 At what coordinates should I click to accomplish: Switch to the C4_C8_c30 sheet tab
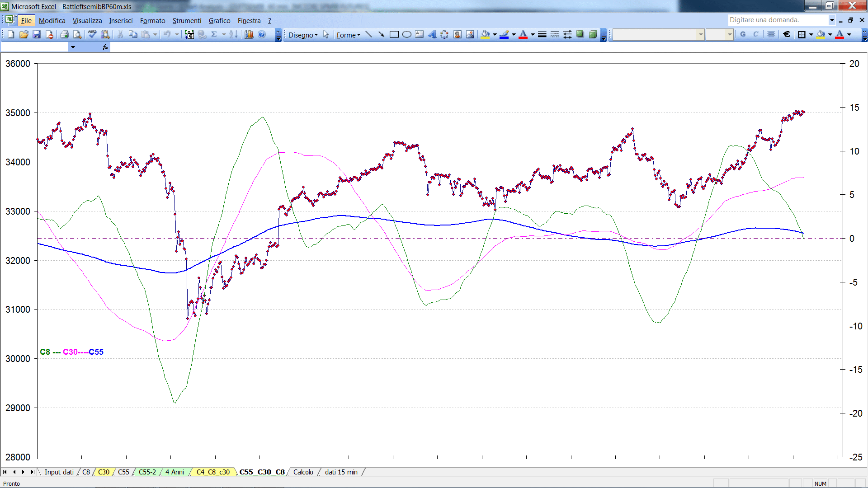[213, 472]
